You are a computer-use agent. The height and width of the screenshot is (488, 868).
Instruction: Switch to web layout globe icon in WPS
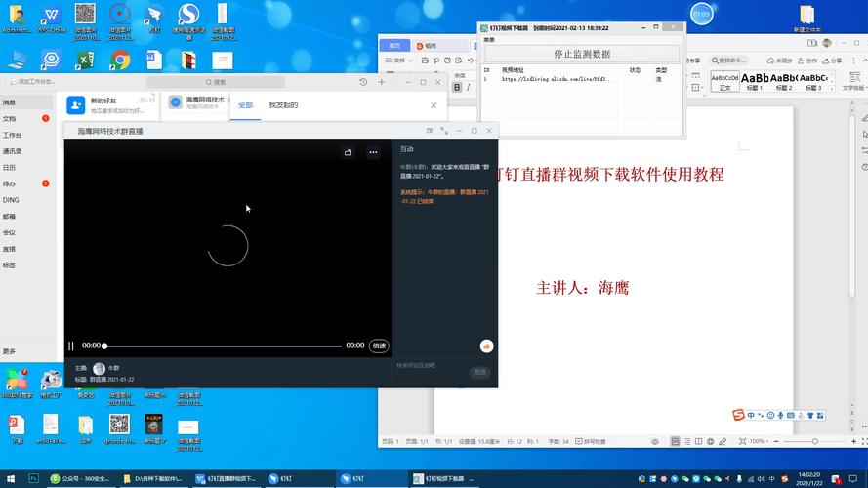coord(710,441)
